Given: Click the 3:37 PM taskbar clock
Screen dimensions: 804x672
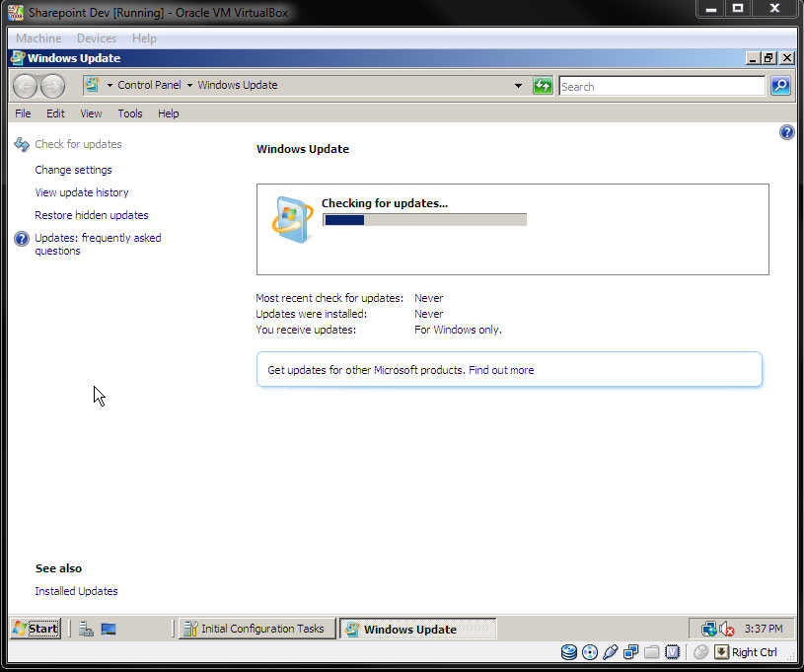Looking at the screenshot, I should click(764, 629).
